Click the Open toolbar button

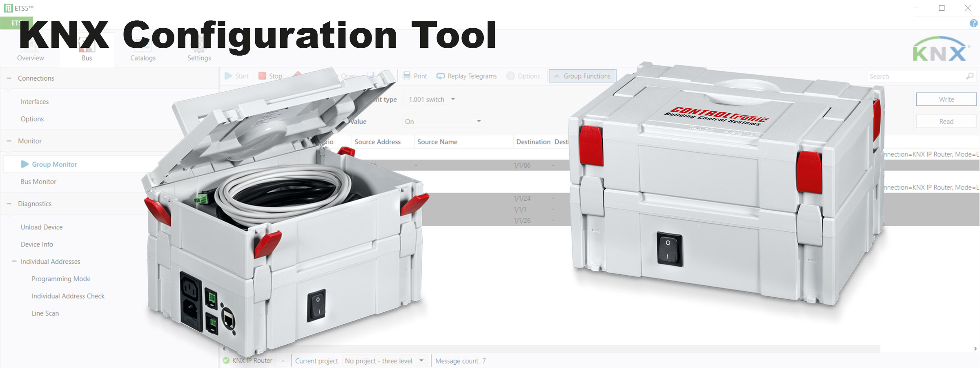pyautogui.click(x=349, y=76)
